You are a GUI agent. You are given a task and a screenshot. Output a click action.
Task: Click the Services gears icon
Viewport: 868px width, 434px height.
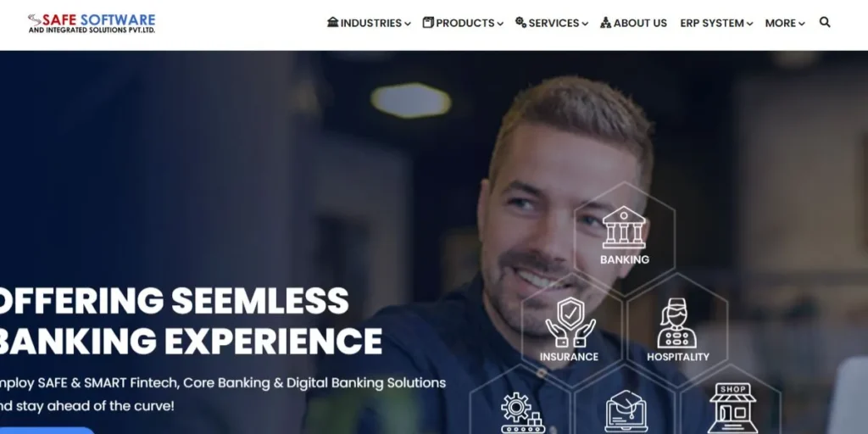[x=521, y=22]
